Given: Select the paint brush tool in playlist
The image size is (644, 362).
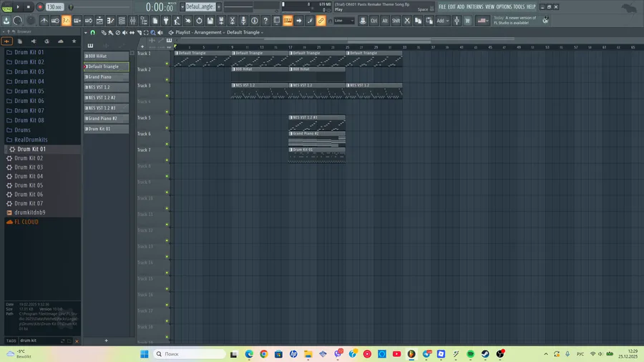Looking at the screenshot, I should point(110,32).
